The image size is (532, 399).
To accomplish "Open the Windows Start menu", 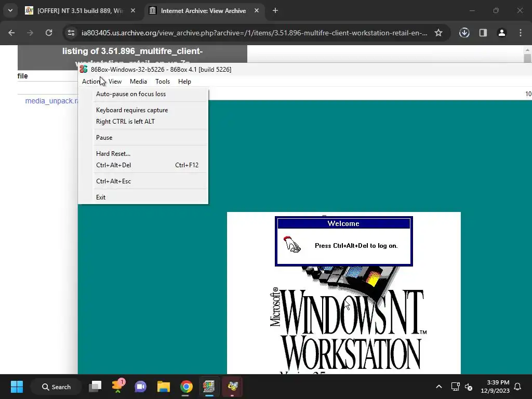I will point(17,387).
